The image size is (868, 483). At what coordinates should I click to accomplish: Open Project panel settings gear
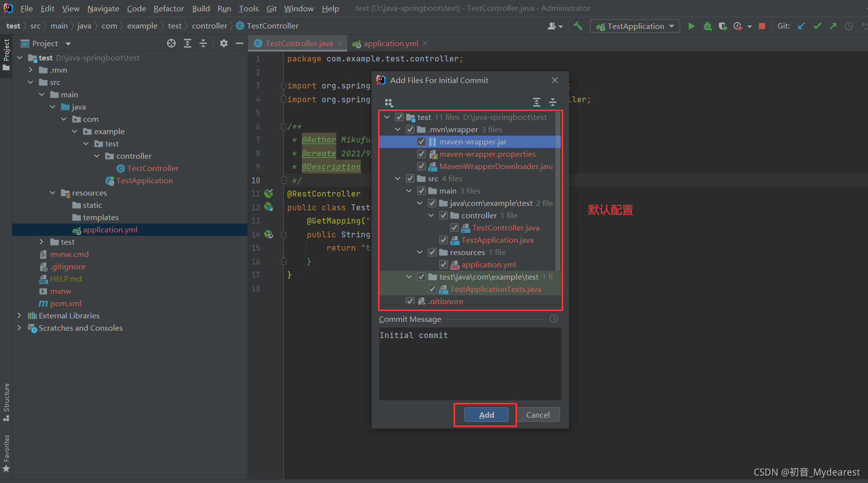click(224, 43)
